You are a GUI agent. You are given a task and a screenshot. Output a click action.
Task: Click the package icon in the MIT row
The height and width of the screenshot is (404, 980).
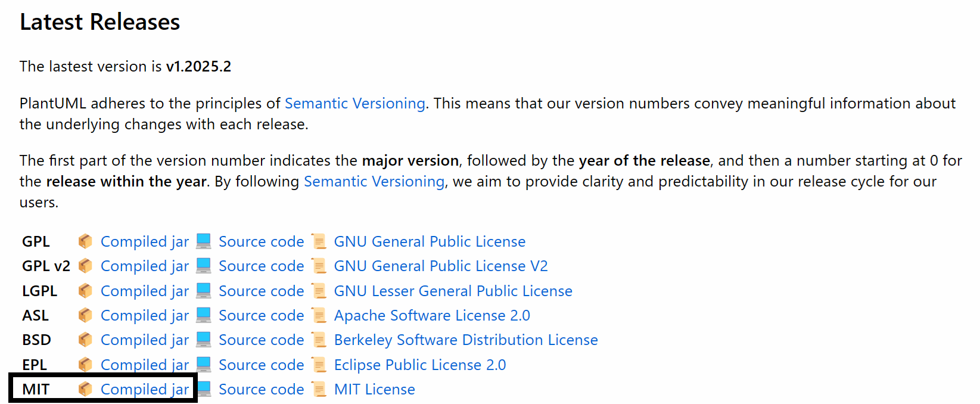pyautogui.click(x=85, y=389)
